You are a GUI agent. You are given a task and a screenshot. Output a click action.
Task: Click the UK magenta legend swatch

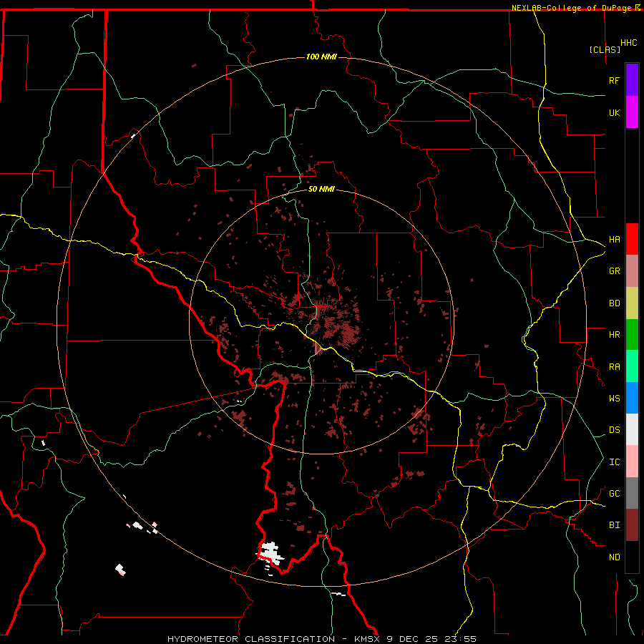click(x=632, y=112)
